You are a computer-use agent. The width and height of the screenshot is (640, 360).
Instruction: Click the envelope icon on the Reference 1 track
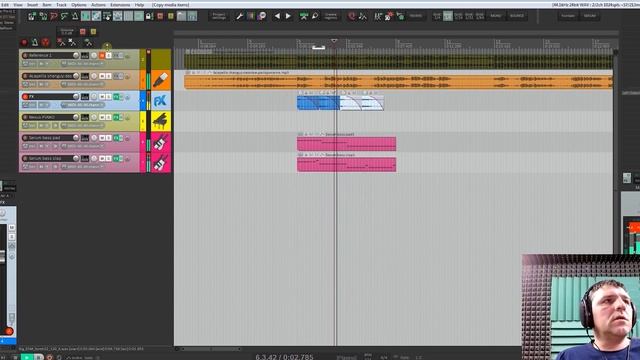pyautogui.click(x=127, y=56)
